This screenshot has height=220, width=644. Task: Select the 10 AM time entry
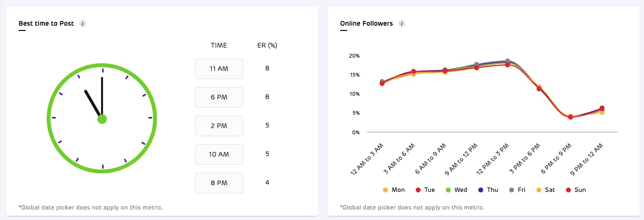tap(219, 154)
